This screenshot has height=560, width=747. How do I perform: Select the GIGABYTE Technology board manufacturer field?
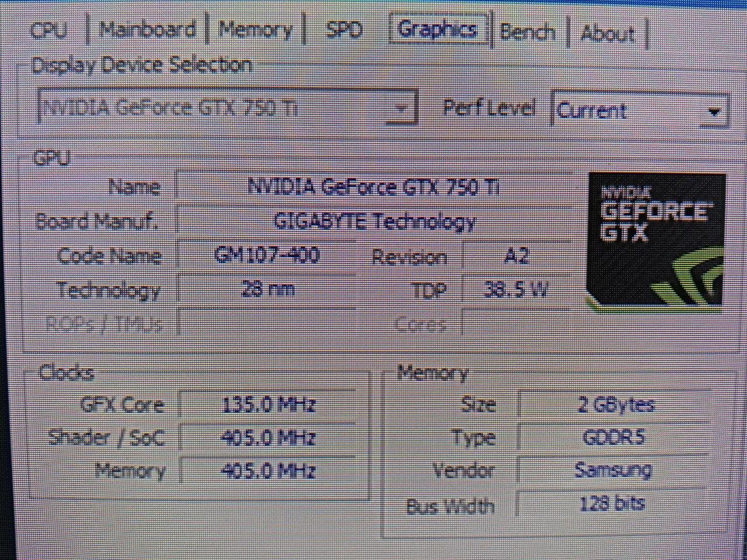pos(373,221)
